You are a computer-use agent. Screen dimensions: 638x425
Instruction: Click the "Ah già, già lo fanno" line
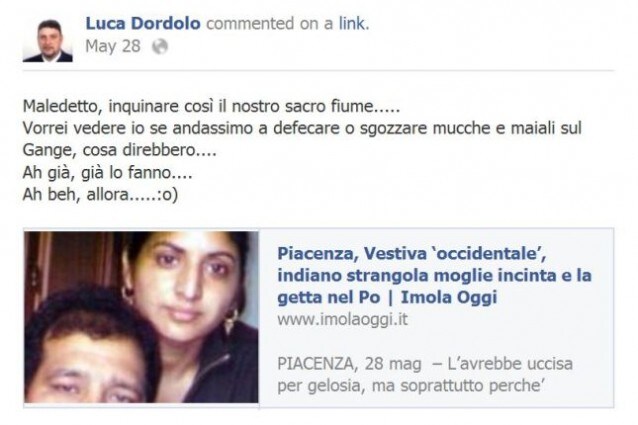(x=107, y=172)
